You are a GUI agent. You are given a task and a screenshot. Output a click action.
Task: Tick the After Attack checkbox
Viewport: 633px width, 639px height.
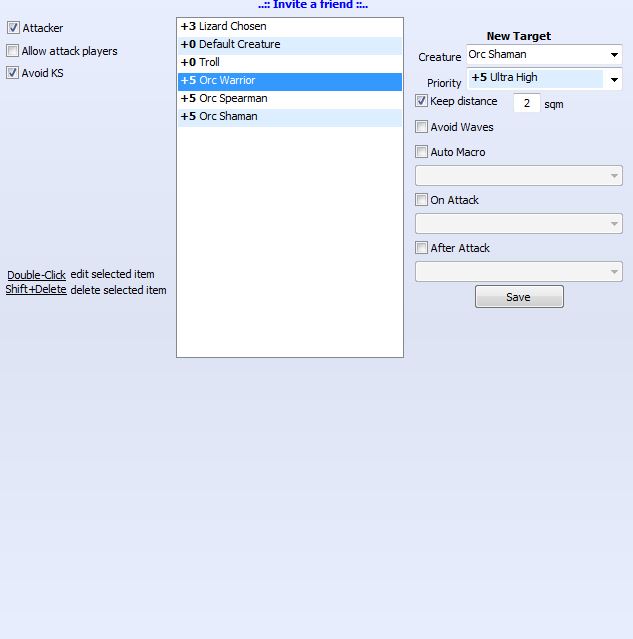[422, 248]
